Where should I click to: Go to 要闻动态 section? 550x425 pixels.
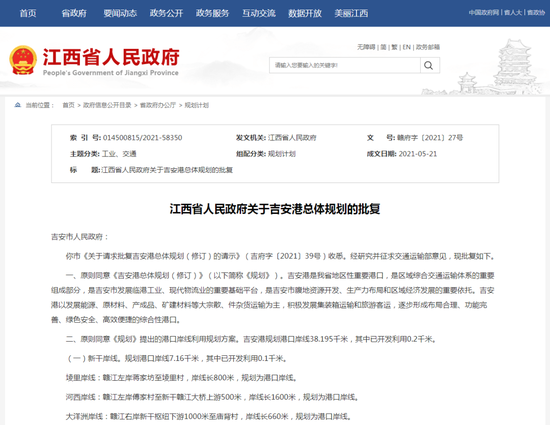[120, 13]
